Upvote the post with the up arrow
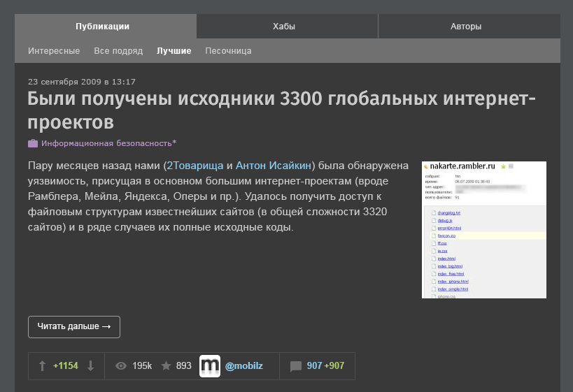Viewport: 573px width, 392px height. coord(42,365)
